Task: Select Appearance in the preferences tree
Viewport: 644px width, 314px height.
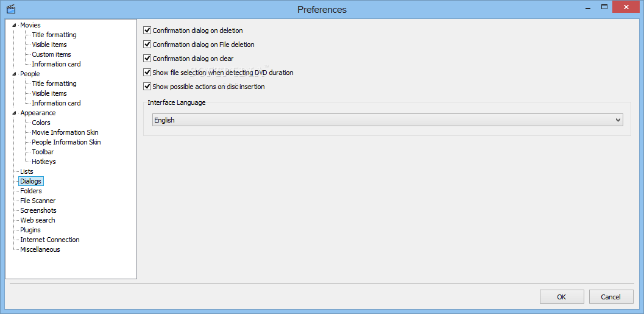Action: click(x=38, y=113)
